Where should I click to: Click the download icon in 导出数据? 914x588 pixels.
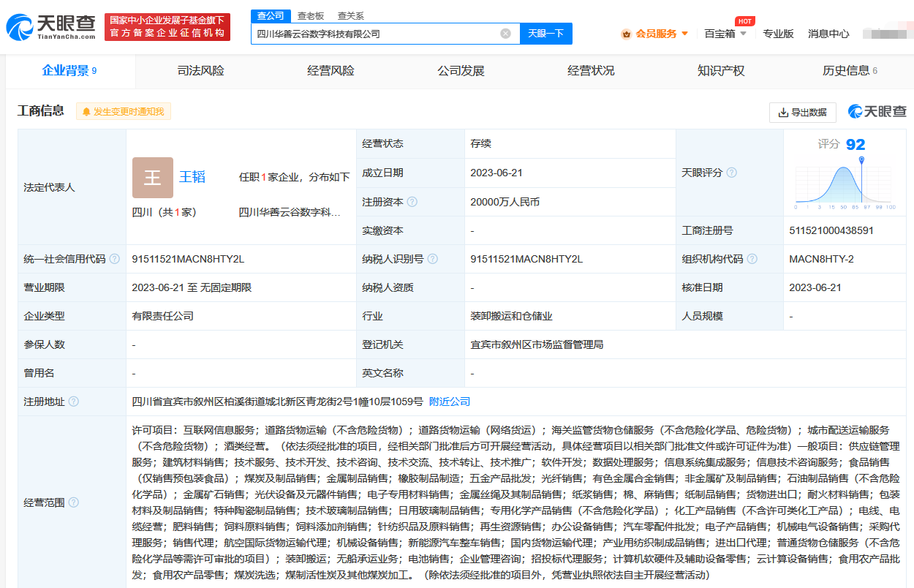coord(783,113)
